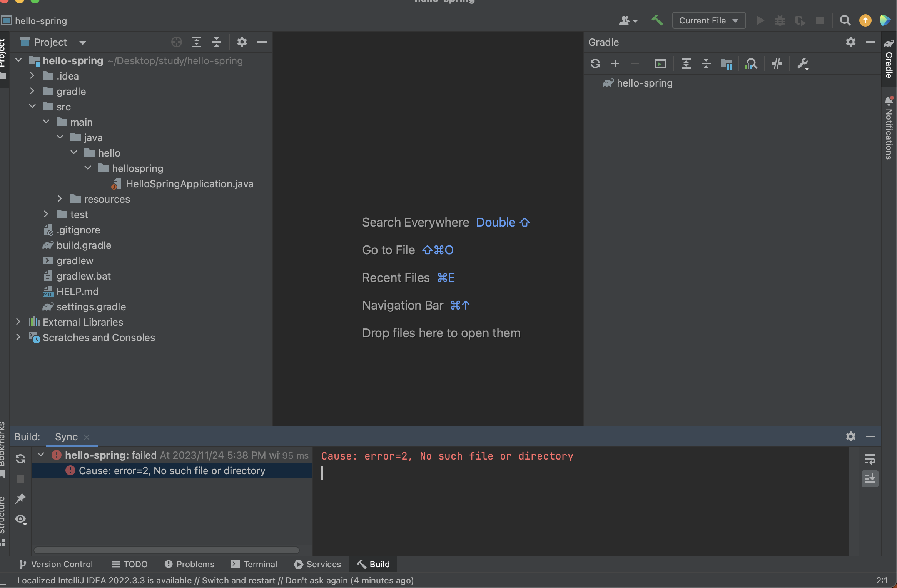Click Download Sources icon in Gradle toolbar

click(726, 63)
